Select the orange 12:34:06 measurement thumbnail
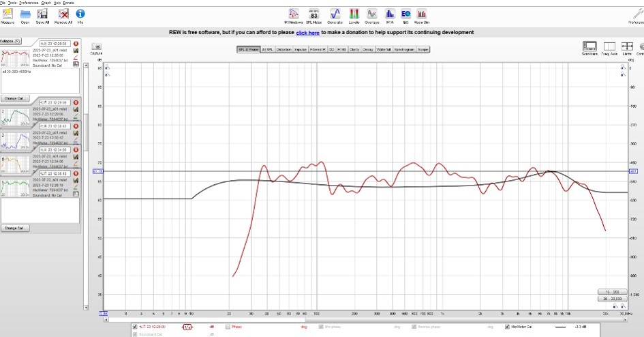The width and height of the screenshot is (644, 337). pyautogui.click(x=16, y=164)
